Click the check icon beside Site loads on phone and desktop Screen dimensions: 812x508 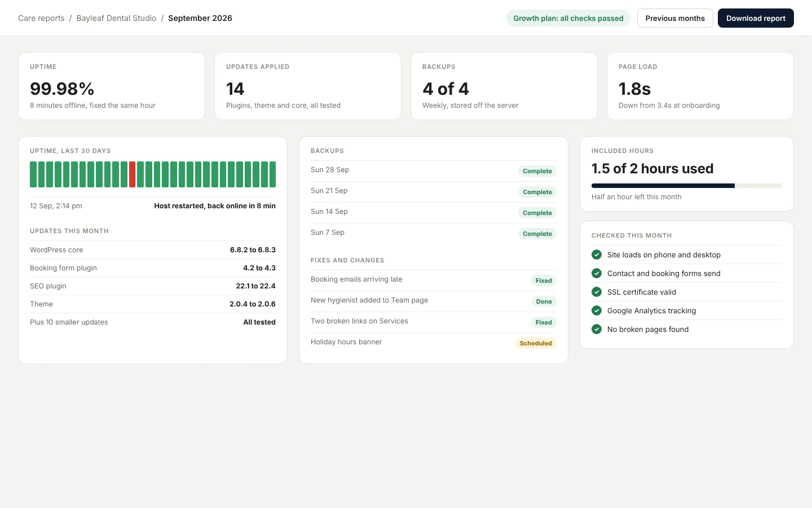coord(597,255)
